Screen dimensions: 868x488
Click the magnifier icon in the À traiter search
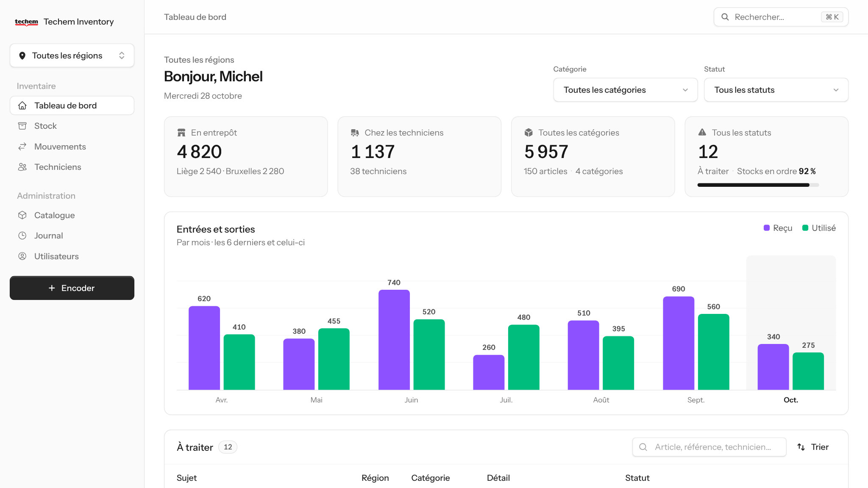643,447
